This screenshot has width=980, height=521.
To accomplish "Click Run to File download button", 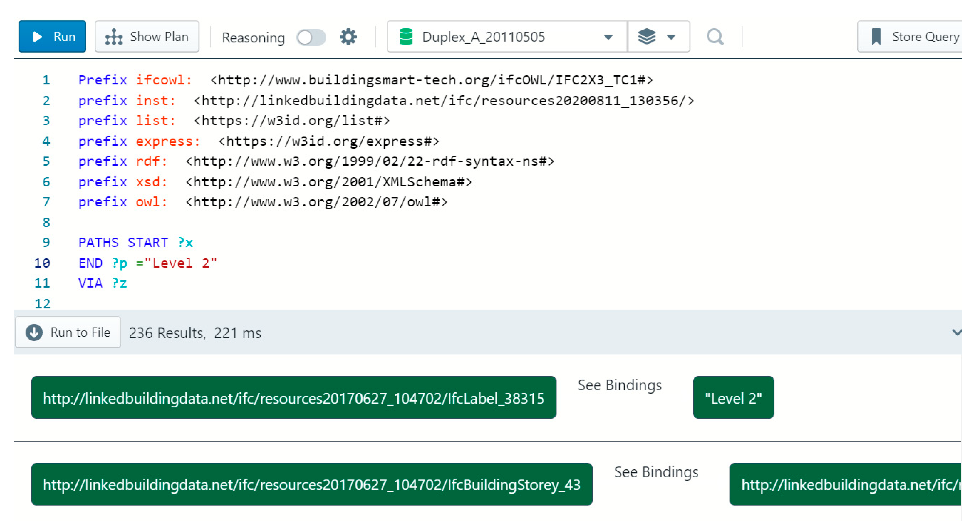I will click(x=68, y=332).
